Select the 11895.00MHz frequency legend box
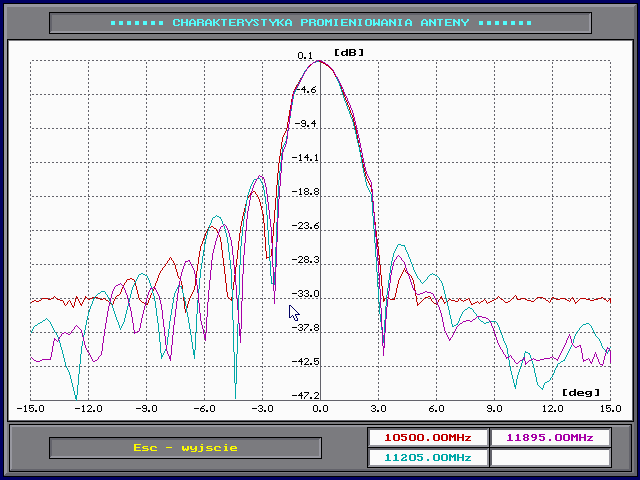Viewport: 640px width, 480px height. (549, 438)
